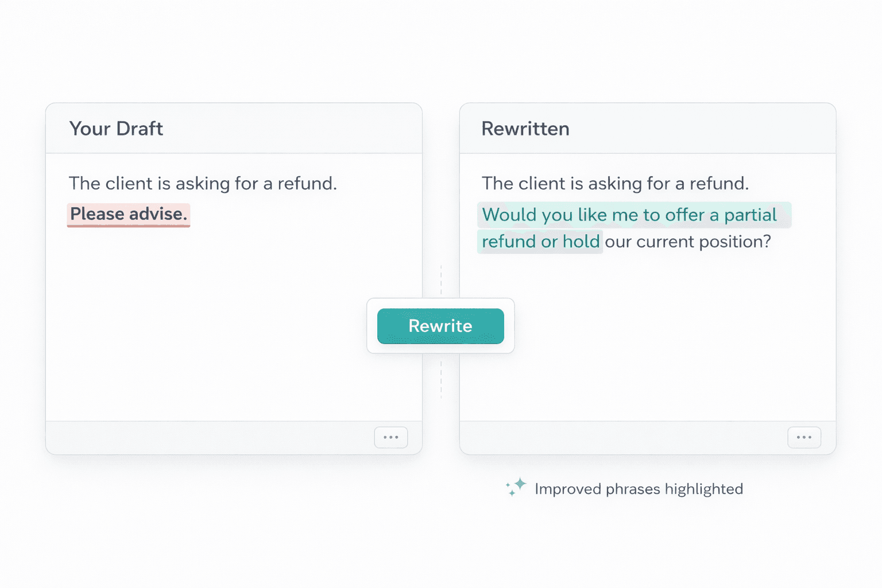The image size is (882, 588).
Task: Click the red underline beneath 'Please advise.'
Action: pyautogui.click(x=127, y=225)
